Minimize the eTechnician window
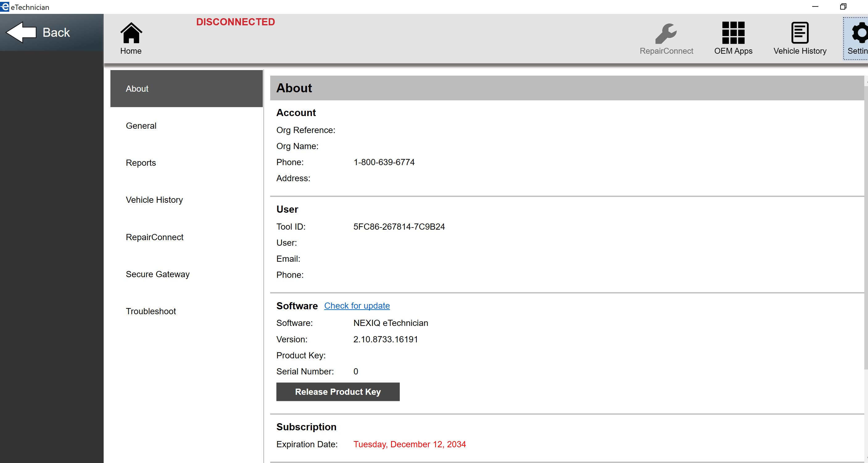Screen dimensions: 868x463 pos(815,7)
